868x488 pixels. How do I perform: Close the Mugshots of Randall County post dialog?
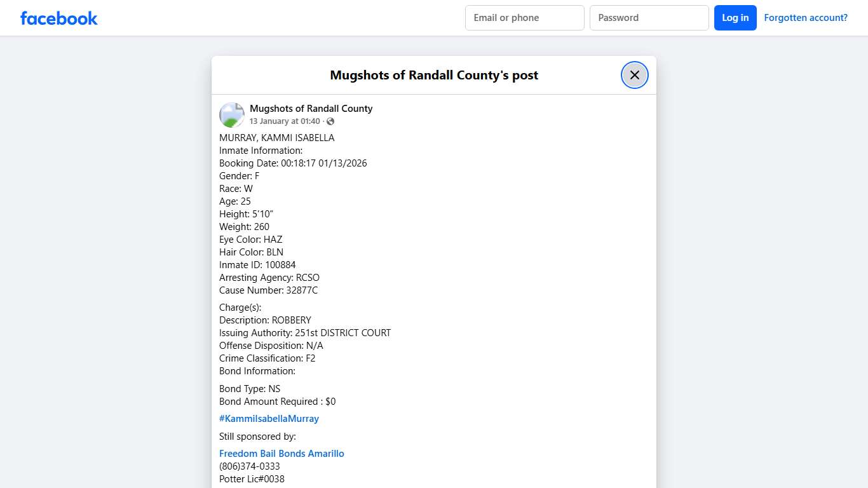(634, 75)
